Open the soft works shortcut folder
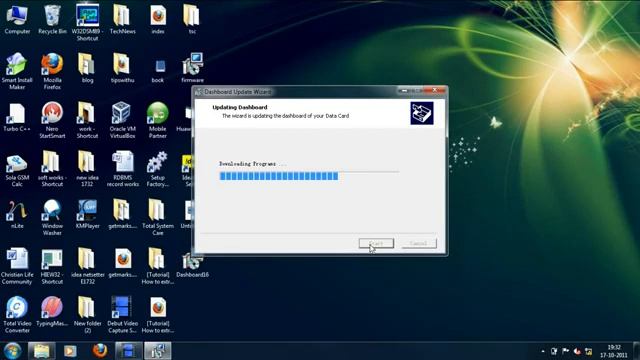Screen dimensions: 640x360 52,169
